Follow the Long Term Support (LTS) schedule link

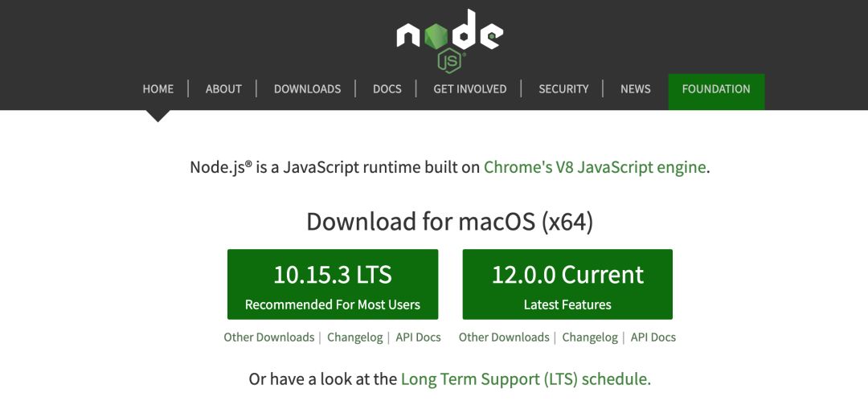[524, 379]
